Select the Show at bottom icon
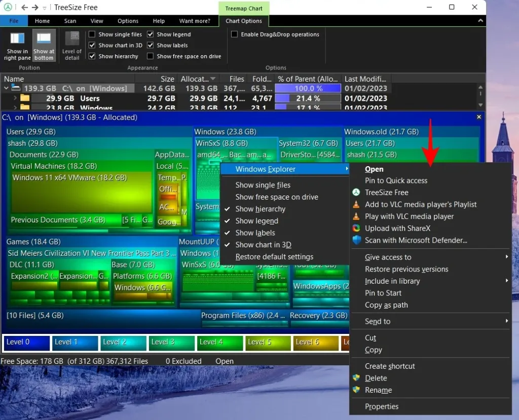The height and width of the screenshot is (420, 519). (44, 43)
